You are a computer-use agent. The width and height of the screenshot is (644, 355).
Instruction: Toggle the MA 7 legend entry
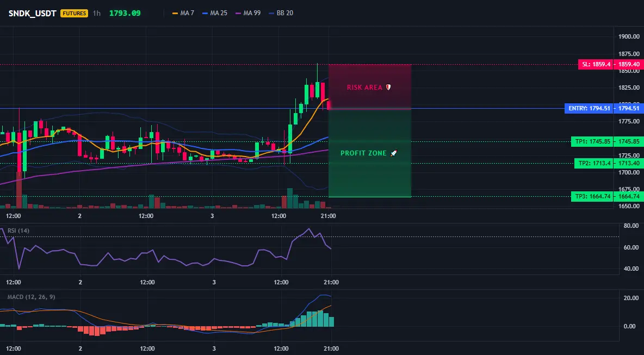(x=183, y=13)
